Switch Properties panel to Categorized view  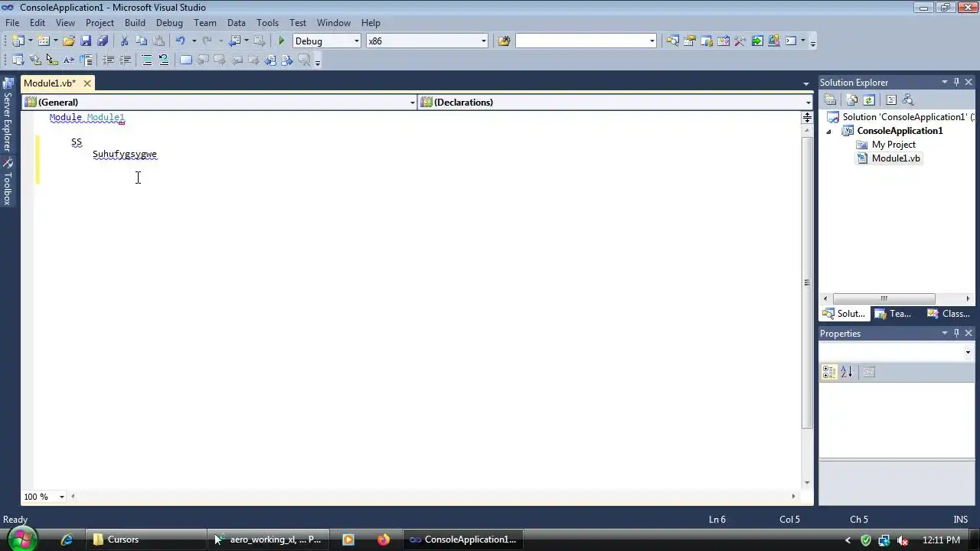point(829,372)
